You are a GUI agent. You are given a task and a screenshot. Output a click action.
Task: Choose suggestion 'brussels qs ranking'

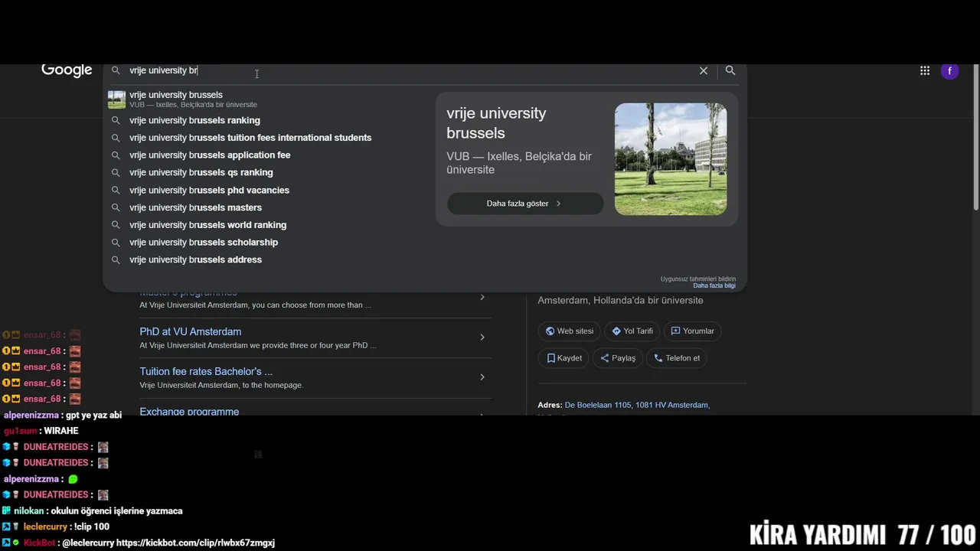[x=201, y=173]
